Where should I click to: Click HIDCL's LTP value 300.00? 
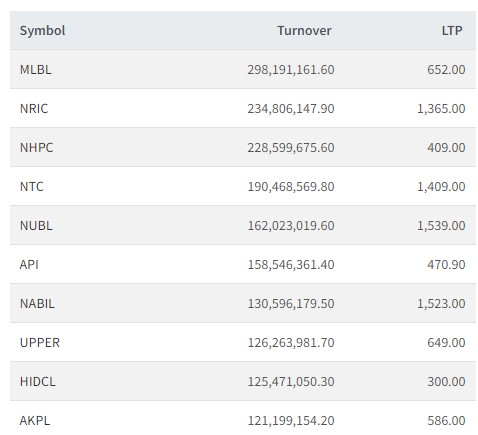446,382
